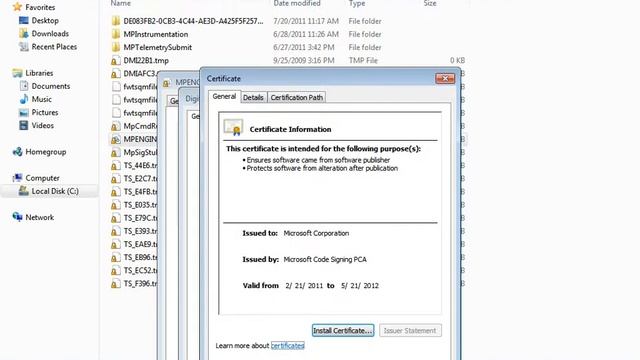Click the Install Certificate button

343,331
